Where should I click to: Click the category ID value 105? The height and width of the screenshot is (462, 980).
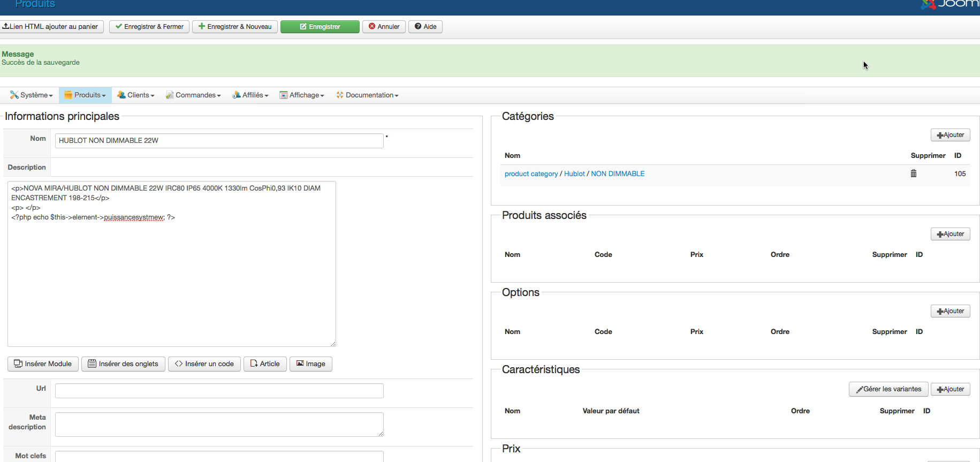tap(960, 174)
